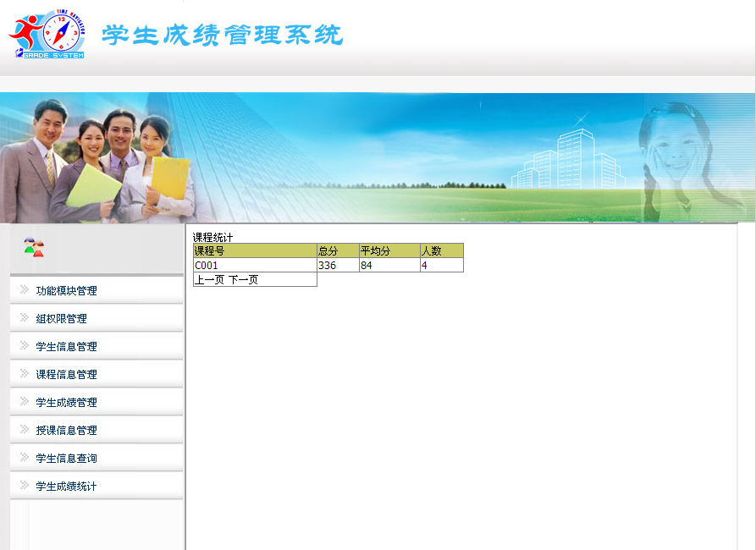
Task: Go to previous page with 上一页
Action: coord(209,280)
